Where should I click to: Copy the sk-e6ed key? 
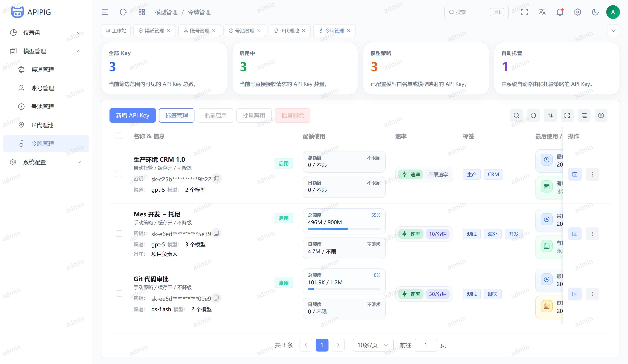tap(217, 233)
